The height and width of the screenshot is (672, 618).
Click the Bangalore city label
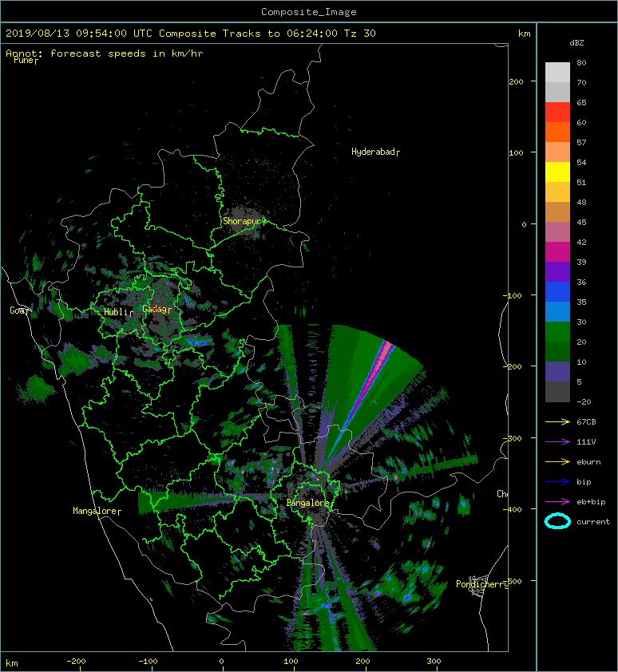coord(310,503)
